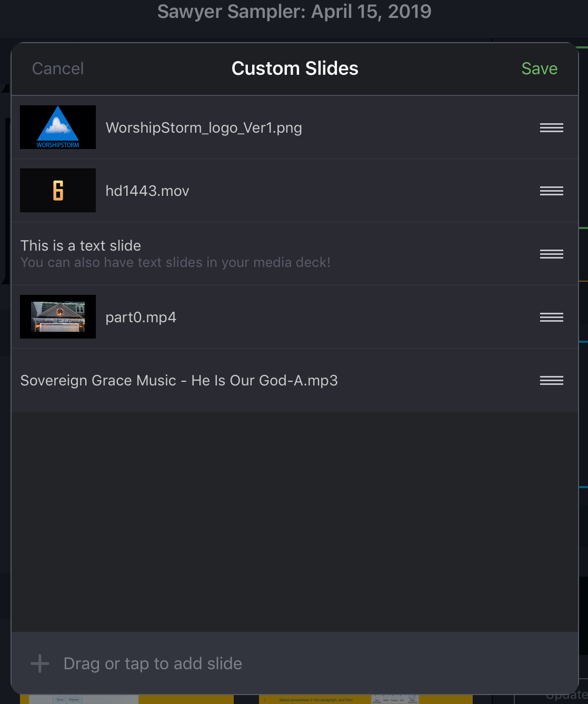Click the reorder handle for hd1443.mov
The image size is (588, 704).
(551, 191)
